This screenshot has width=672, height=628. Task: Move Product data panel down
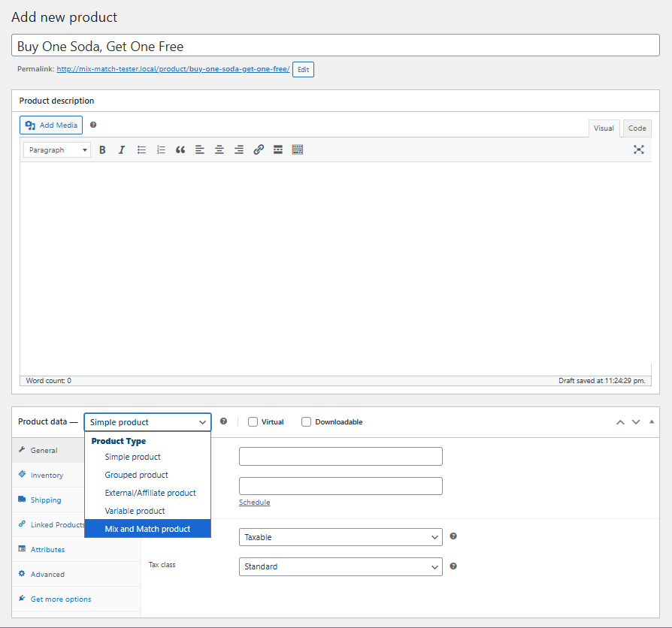[x=636, y=422]
